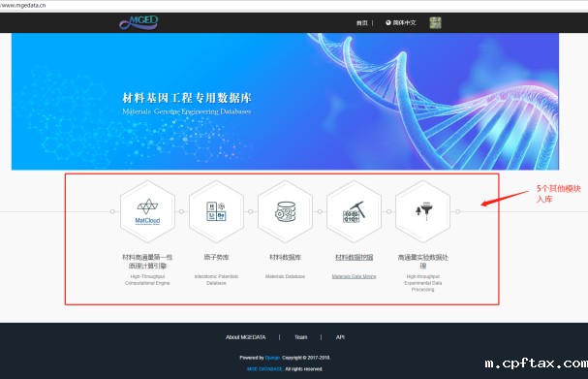Follow the Django link in footer
The width and height of the screenshot is (588, 379).
[272, 358]
